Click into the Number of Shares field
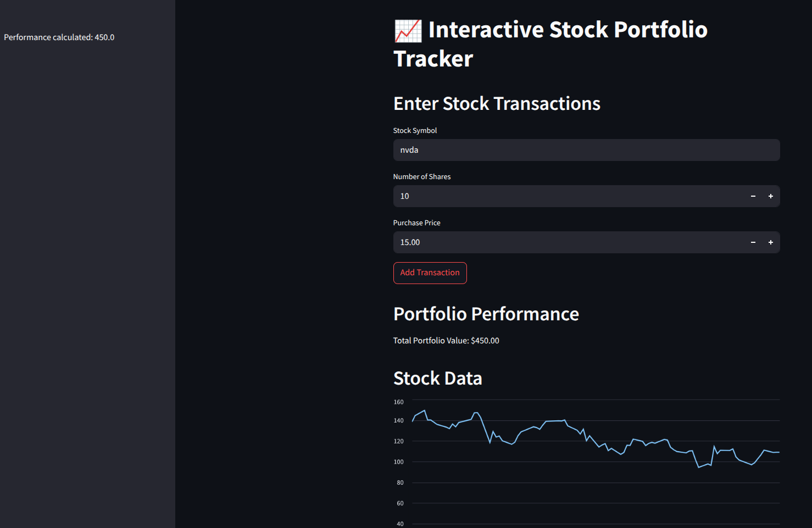 569,196
